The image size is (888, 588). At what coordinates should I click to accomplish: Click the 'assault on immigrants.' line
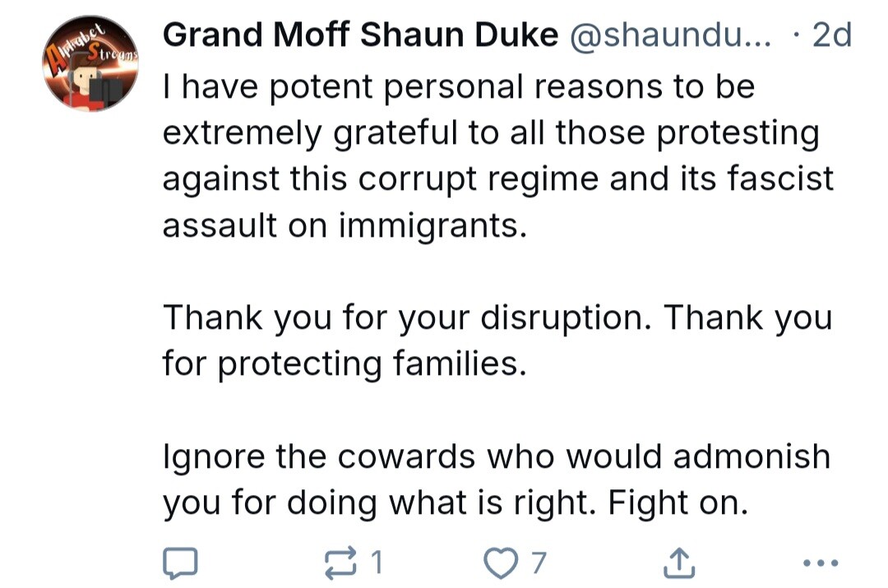coord(345,225)
